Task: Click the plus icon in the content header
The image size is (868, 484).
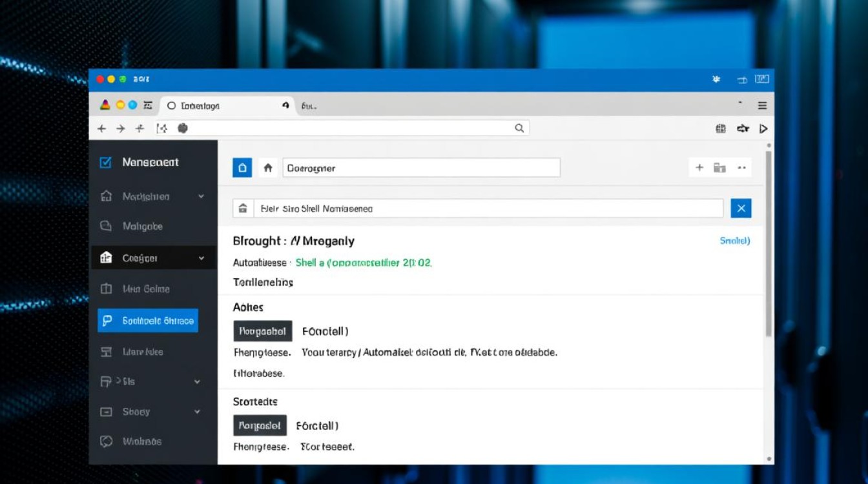Action: tap(699, 168)
